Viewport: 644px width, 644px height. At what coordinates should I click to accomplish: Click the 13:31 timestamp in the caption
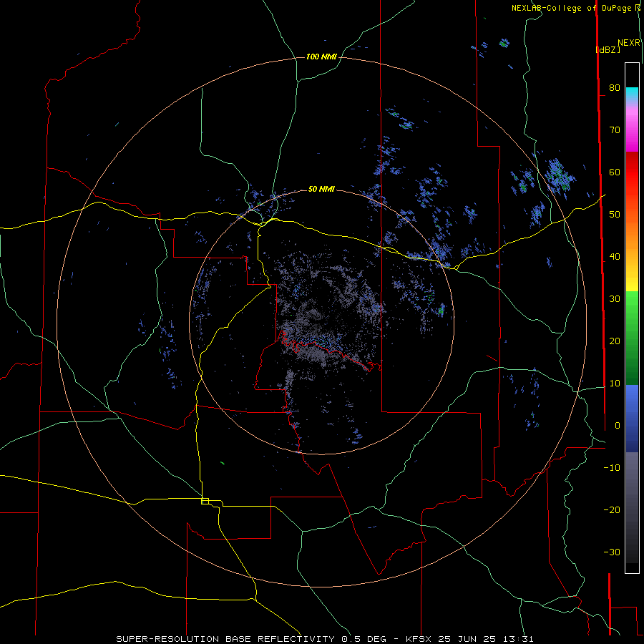[519, 639]
